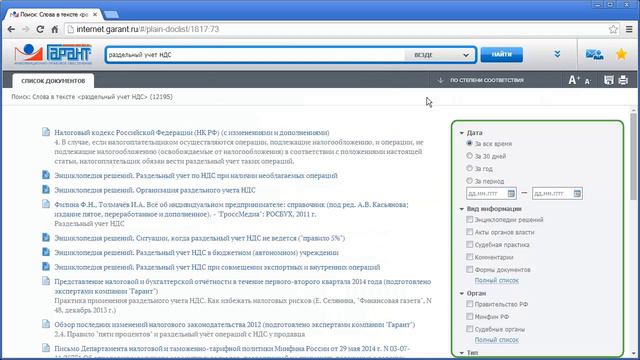The image size is (640, 360).
Task: Check 'Судебная практика' filter
Action: (469, 244)
